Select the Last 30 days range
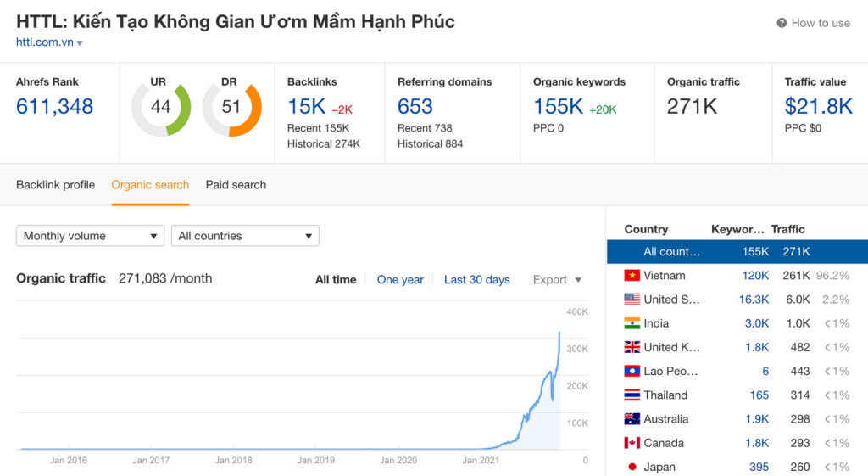The height and width of the screenshot is (476, 868). 476,280
